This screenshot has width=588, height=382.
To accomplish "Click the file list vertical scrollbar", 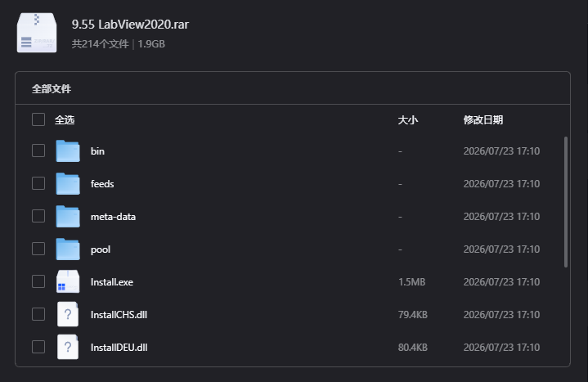I will tap(565, 202).
